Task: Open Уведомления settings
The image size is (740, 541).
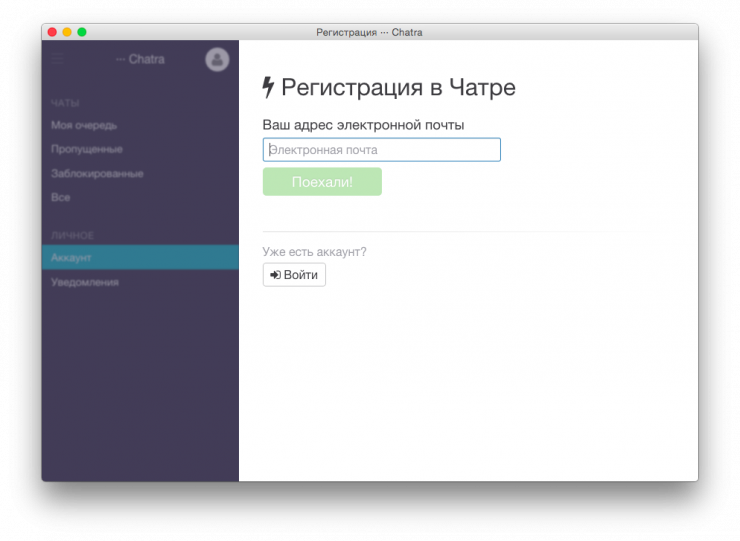Action: point(85,282)
